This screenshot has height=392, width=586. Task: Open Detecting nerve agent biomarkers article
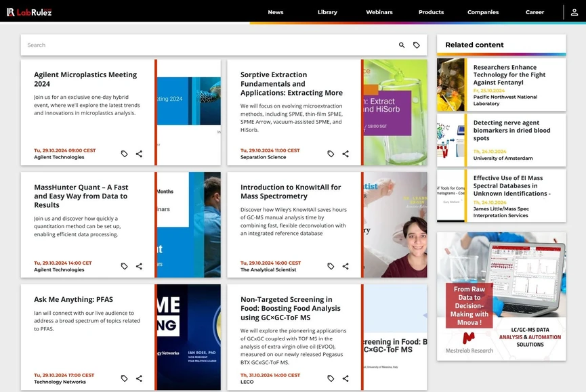tap(511, 130)
